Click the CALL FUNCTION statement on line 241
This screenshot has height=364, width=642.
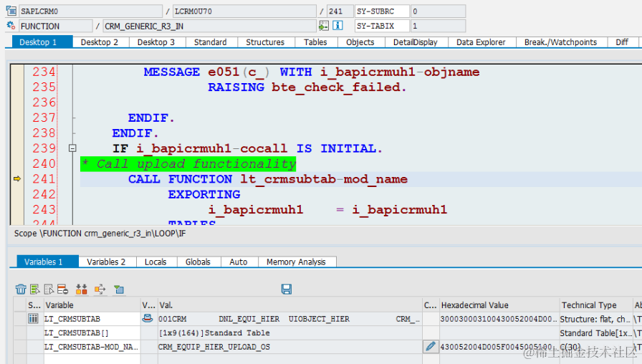(x=268, y=179)
